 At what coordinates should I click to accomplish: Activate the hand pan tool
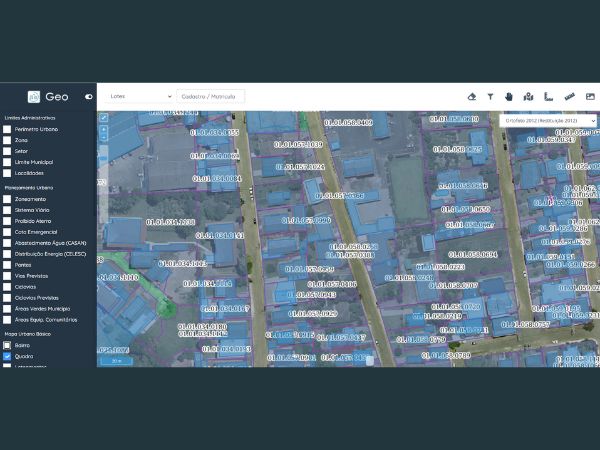click(509, 97)
